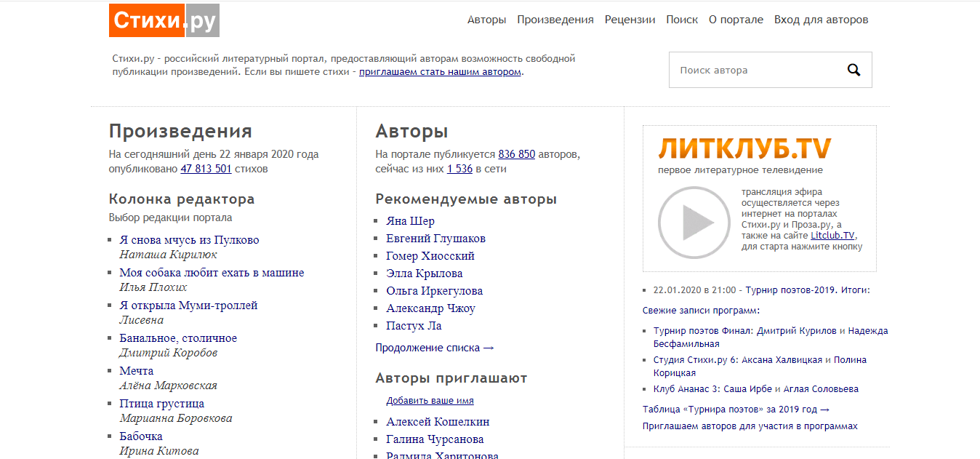Click the Колонка редактора heading

tap(182, 199)
